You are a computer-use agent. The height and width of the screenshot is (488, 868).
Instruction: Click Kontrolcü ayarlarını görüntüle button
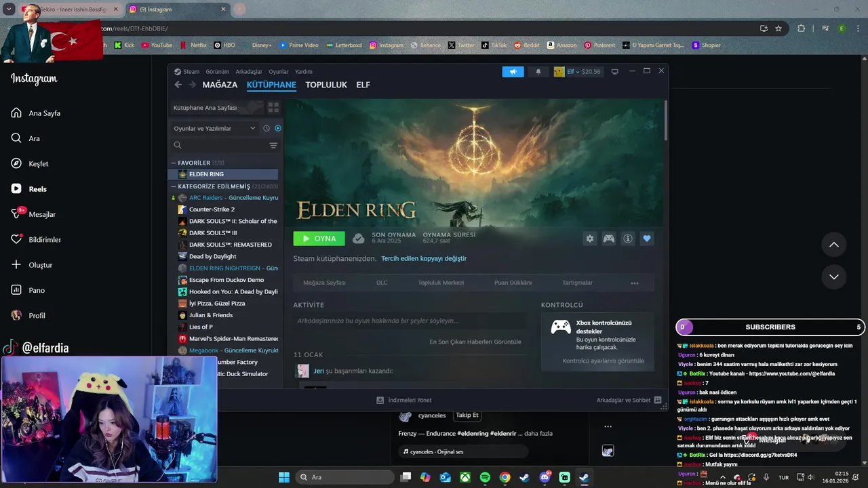[604, 361]
